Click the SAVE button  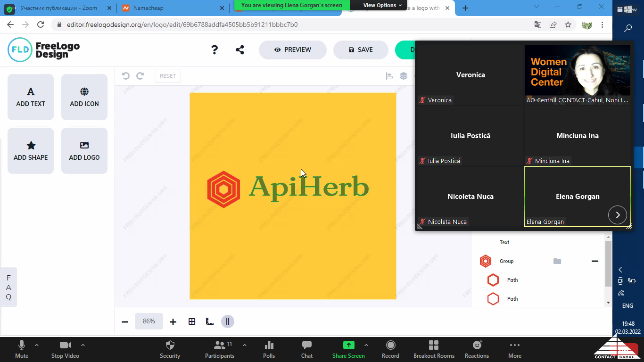[x=361, y=49]
